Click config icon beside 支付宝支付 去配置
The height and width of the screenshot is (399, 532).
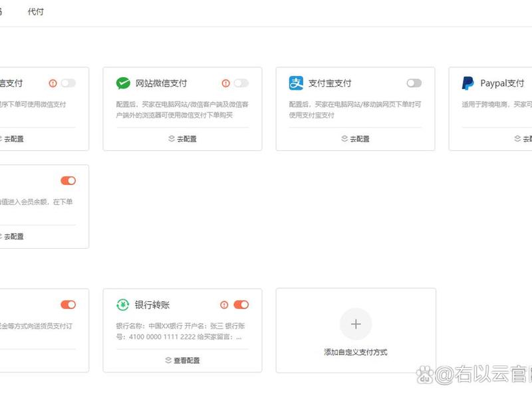pos(344,138)
